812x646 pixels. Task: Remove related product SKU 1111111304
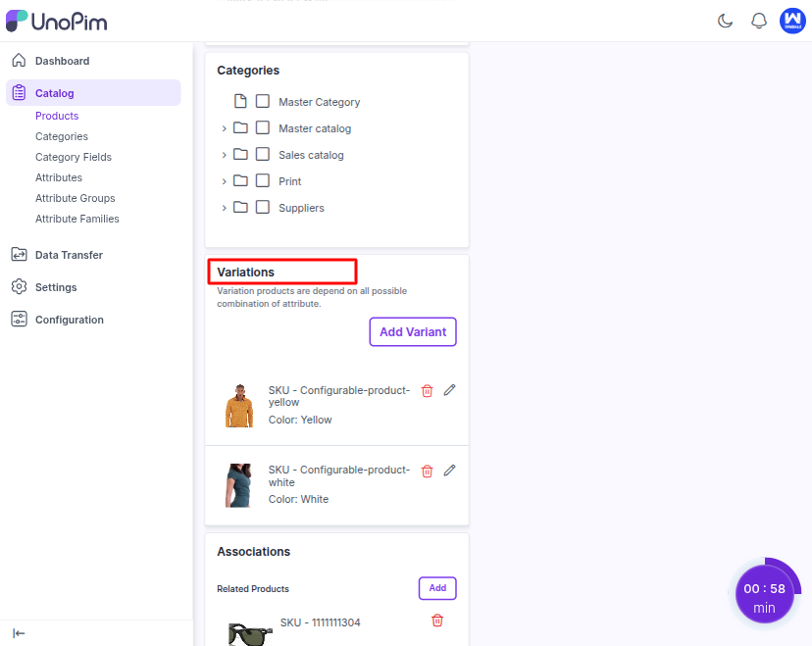437,621
